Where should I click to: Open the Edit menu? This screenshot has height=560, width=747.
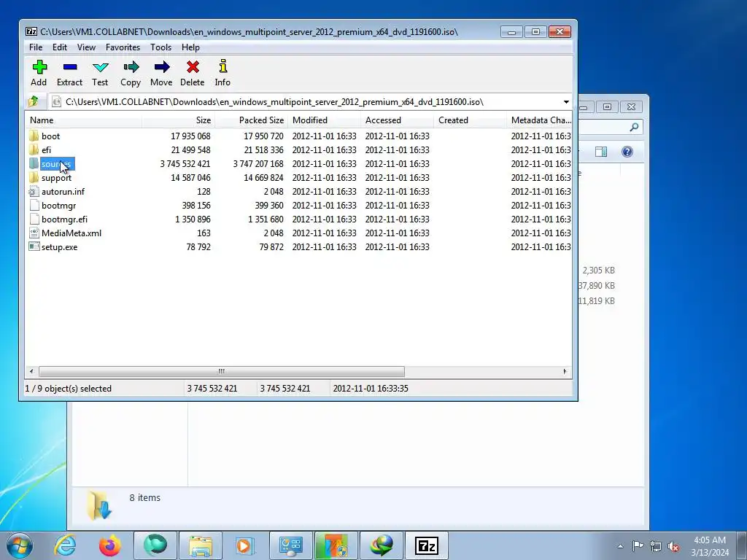point(60,47)
